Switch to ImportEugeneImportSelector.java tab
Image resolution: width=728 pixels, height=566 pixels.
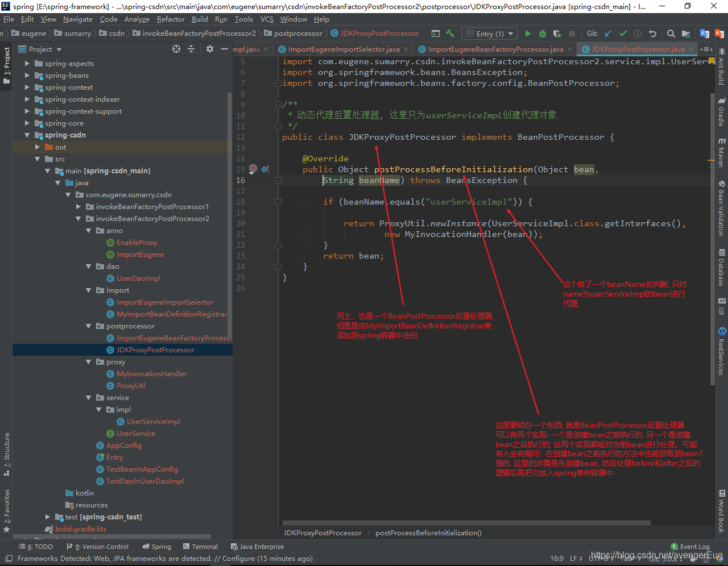(344, 49)
